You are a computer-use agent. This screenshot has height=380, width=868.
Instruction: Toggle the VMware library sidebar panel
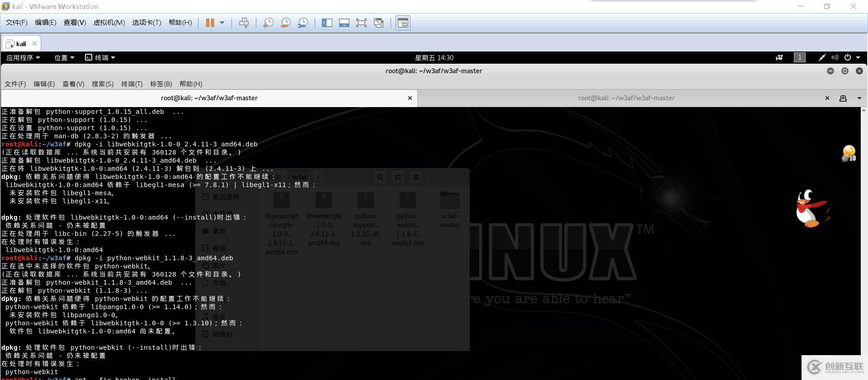pos(327,23)
